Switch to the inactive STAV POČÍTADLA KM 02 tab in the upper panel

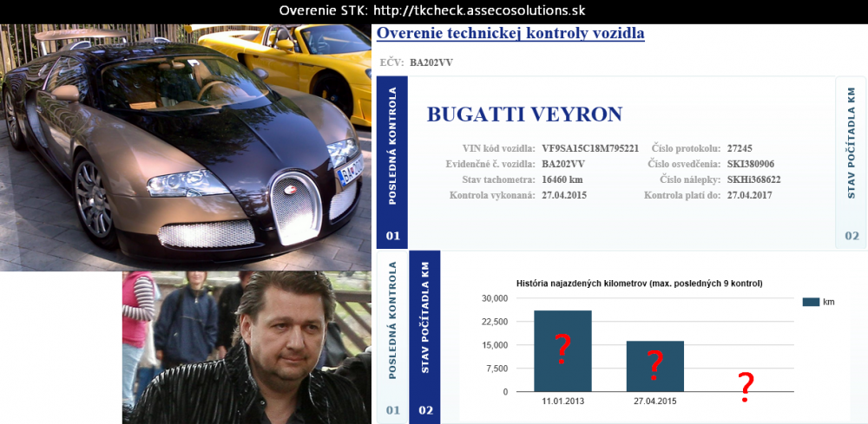click(x=852, y=162)
